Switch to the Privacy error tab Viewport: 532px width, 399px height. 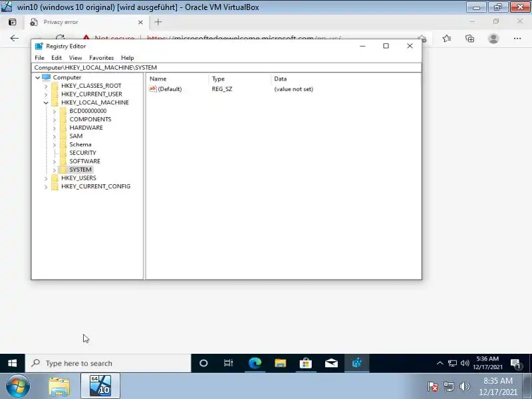86,22
